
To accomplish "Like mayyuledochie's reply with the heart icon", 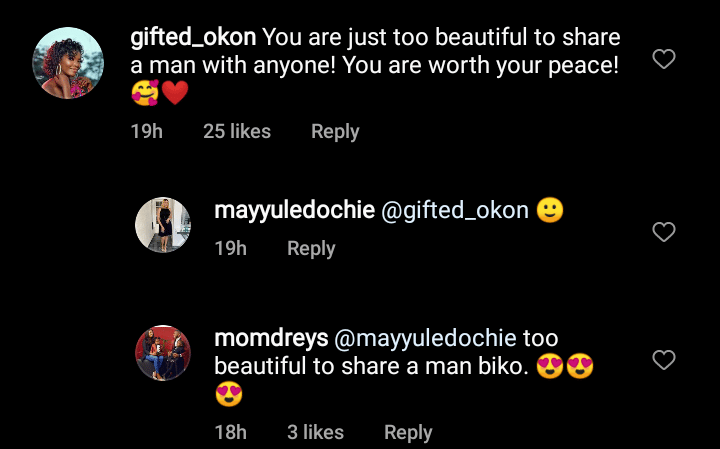I will point(664,232).
